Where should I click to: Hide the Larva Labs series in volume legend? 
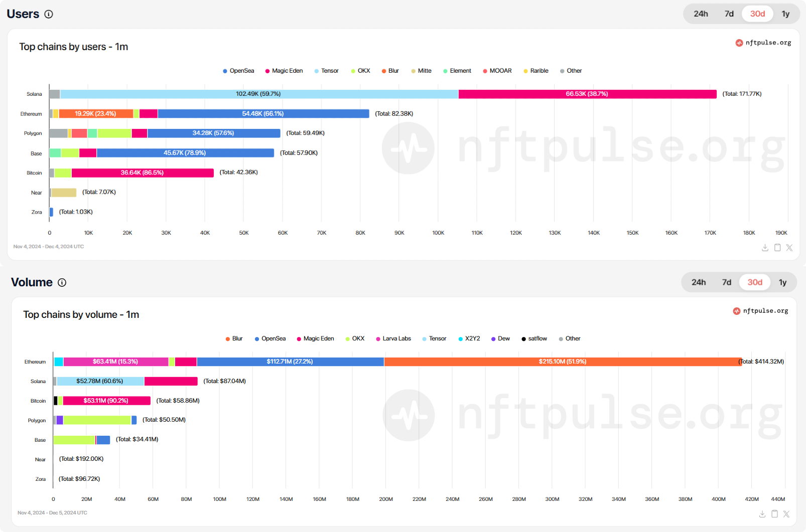pyautogui.click(x=393, y=338)
